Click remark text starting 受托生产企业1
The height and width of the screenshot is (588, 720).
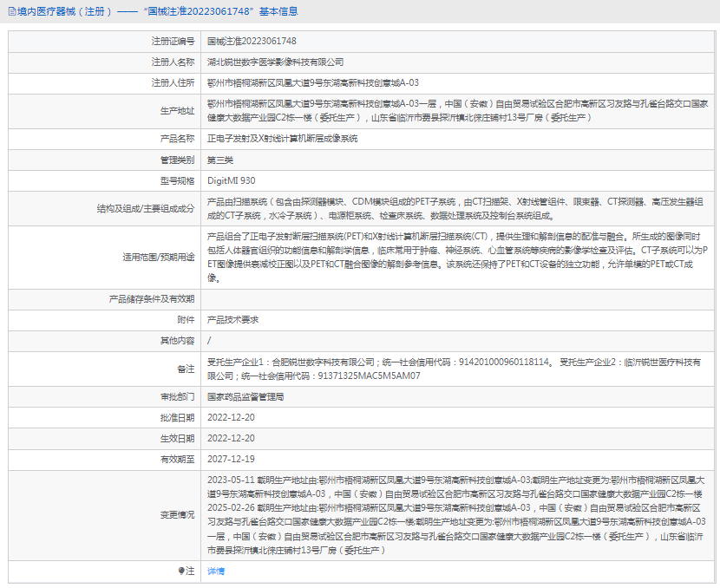pyautogui.click(x=455, y=369)
